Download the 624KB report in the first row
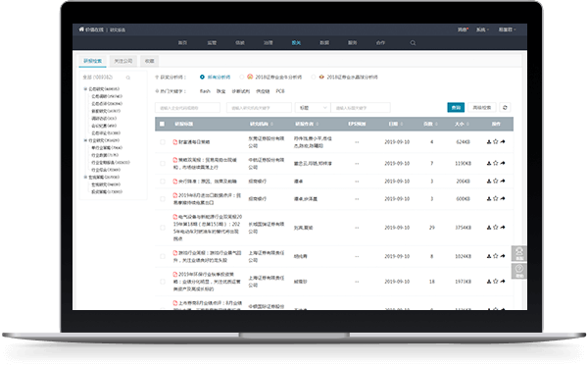Screen dimensions: 588x366 click(x=489, y=142)
